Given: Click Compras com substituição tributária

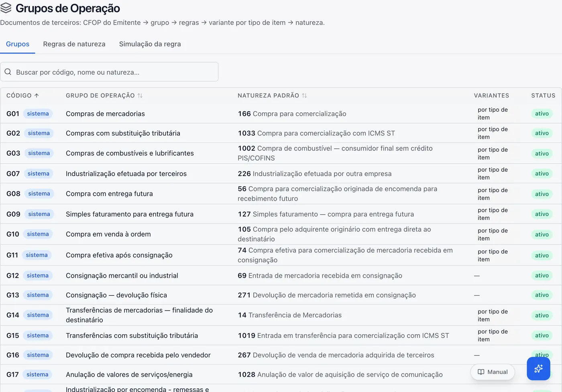Looking at the screenshot, I should pos(123,133).
